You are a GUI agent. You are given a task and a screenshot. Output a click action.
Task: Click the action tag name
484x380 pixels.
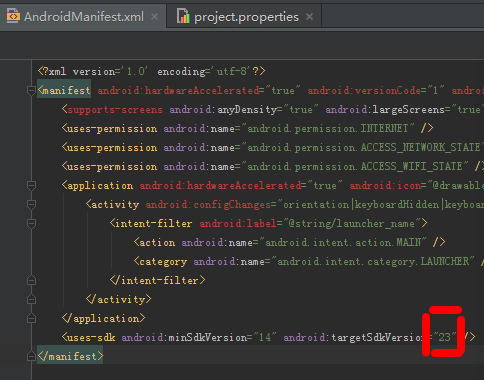[157, 242]
